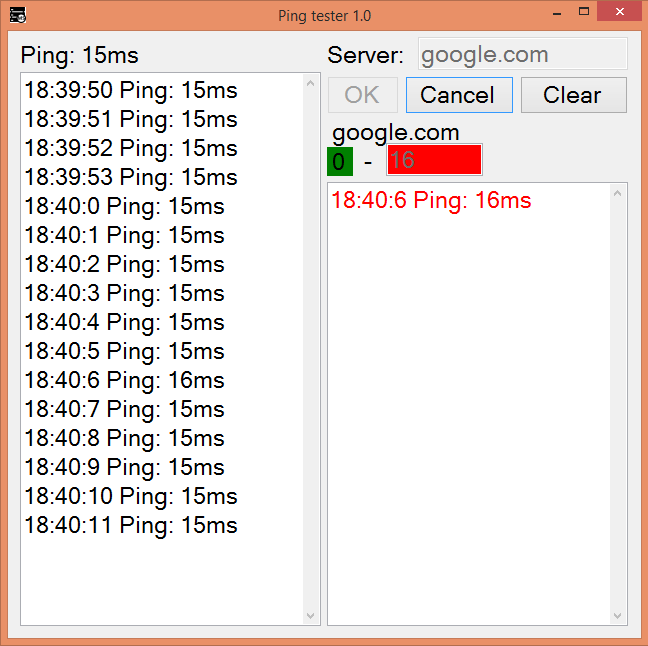Select the 18:39:50 Ping log entry
Image resolution: width=648 pixels, height=646 pixels.
tap(131, 91)
